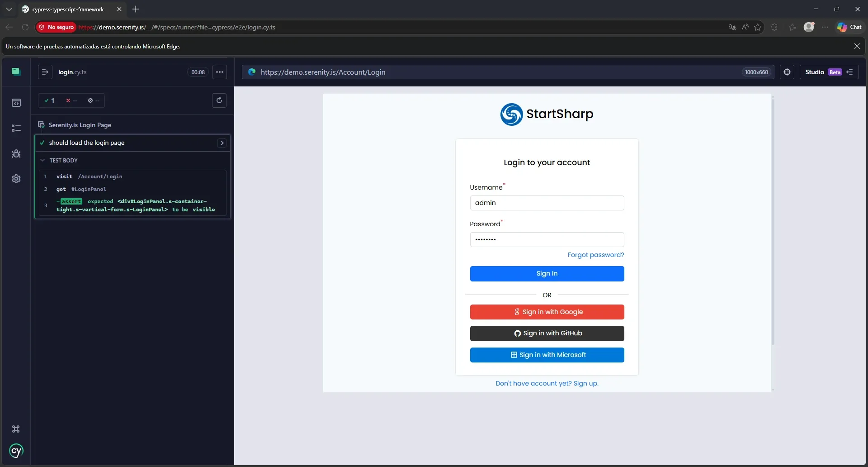Select the cypress-typescript-framework browser tab
This screenshot has height=467, width=868.
point(68,9)
